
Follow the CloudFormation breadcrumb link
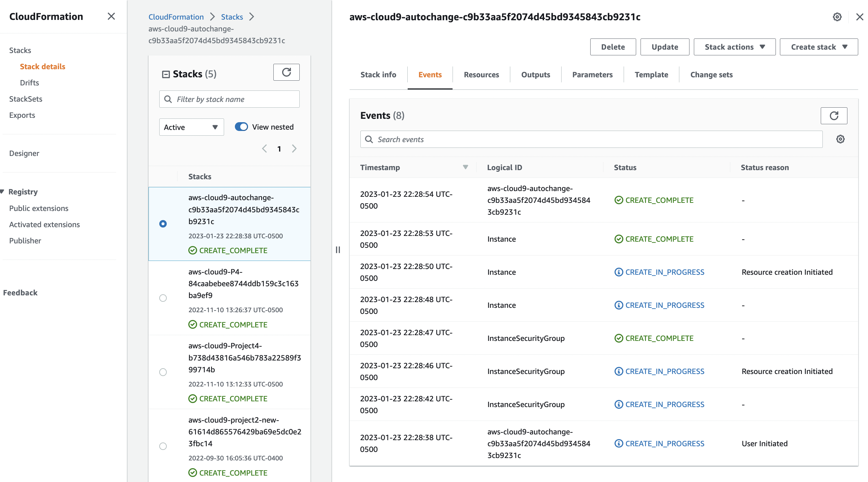176,17
